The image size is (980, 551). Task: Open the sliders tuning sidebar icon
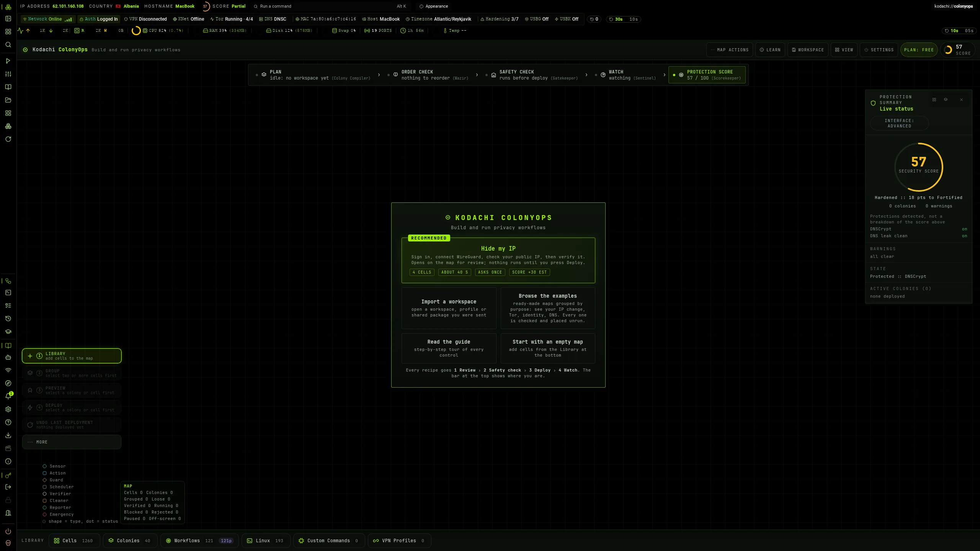pyautogui.click(x=8, y=74)
